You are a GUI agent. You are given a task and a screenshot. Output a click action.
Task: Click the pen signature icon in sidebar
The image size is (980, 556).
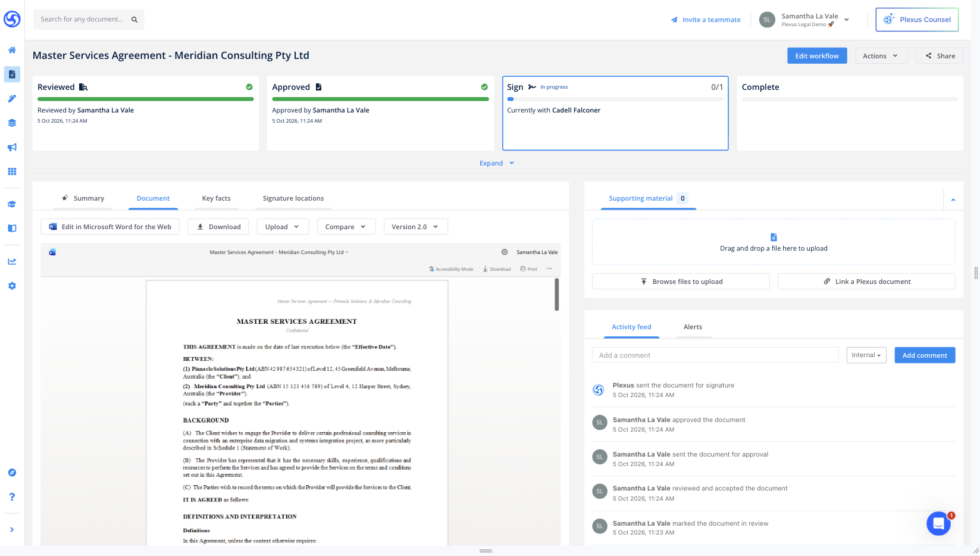point(12,99)
